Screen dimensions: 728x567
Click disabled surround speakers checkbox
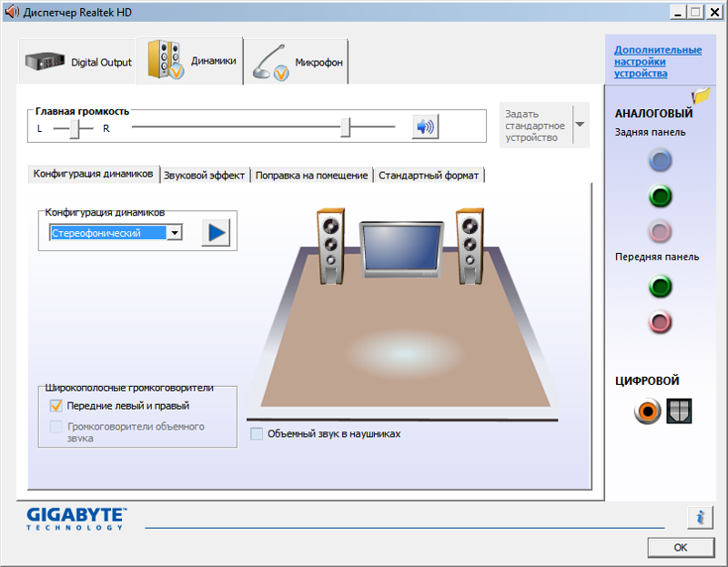click(x=56, y=426)
